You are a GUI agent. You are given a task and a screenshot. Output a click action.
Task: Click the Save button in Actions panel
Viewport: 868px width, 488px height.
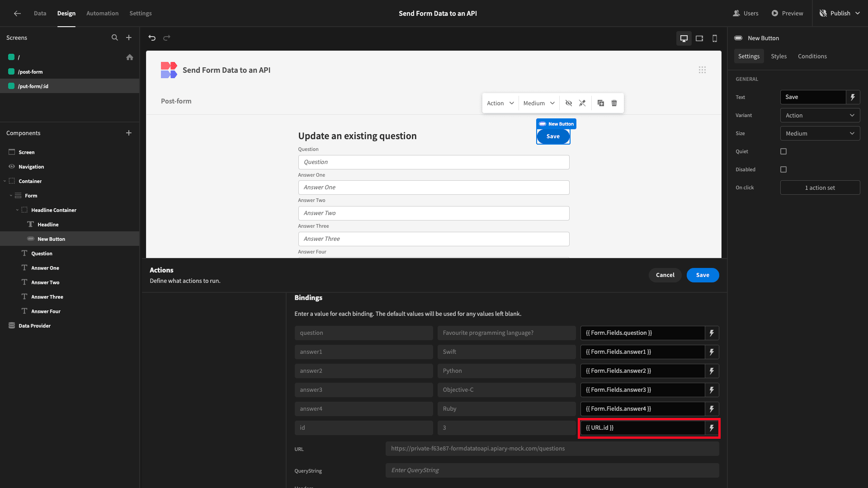click(x=703, y=275)
